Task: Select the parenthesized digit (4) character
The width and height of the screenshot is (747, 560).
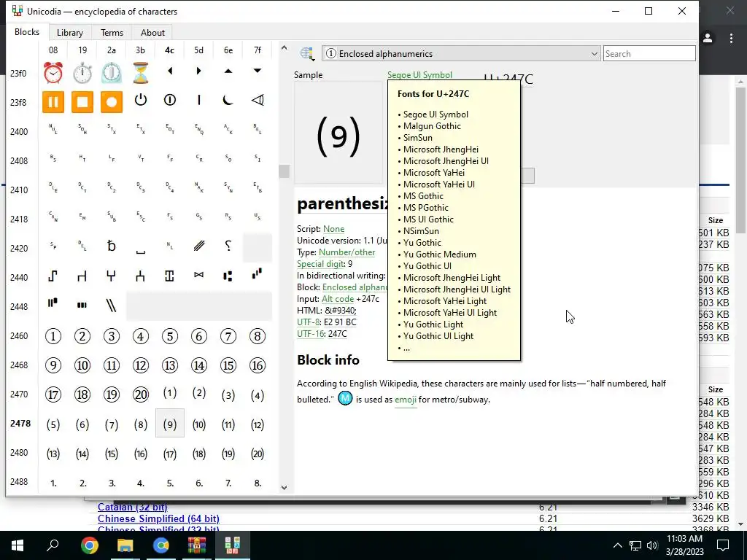Action: 258,395
